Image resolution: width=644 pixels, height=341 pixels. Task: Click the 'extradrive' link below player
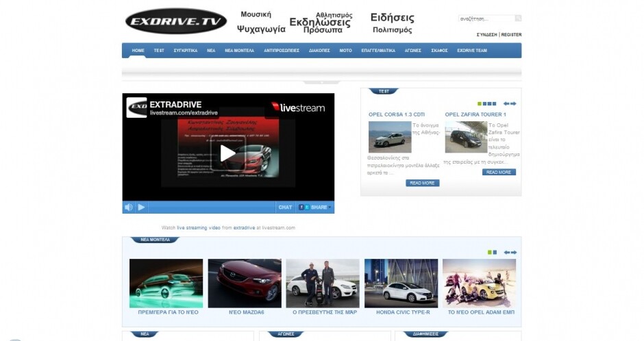(244, 228)
